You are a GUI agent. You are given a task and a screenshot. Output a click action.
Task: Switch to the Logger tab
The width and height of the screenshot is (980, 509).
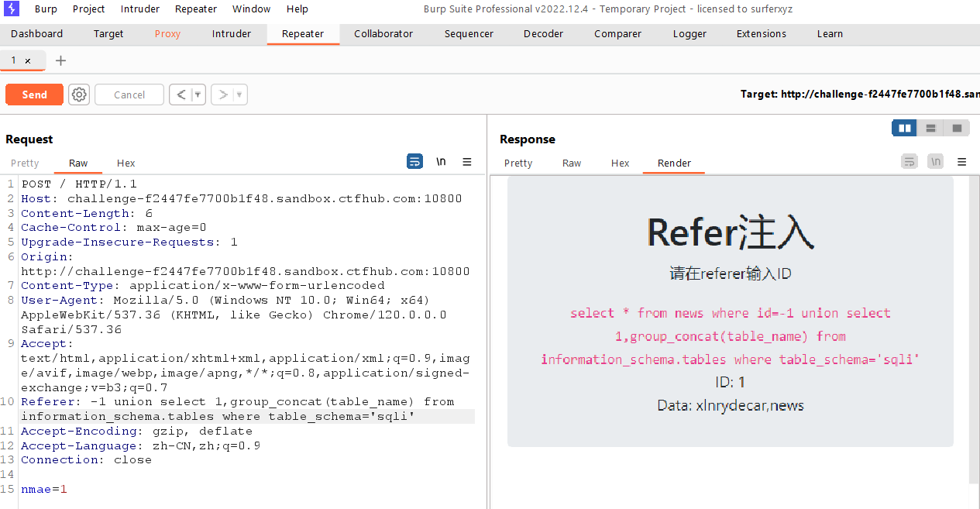click(689, 33)
